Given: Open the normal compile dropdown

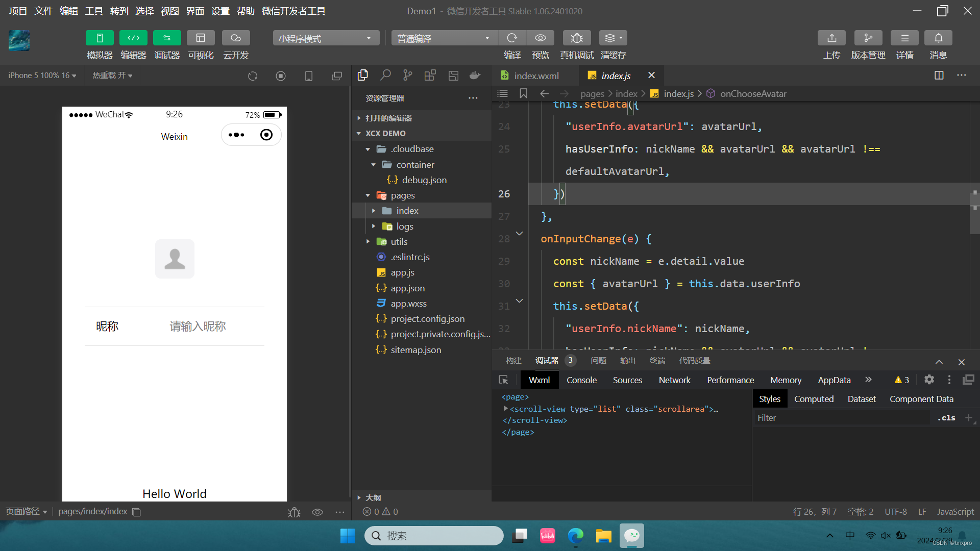Looking at the screenshot, I should pos(443,38).
